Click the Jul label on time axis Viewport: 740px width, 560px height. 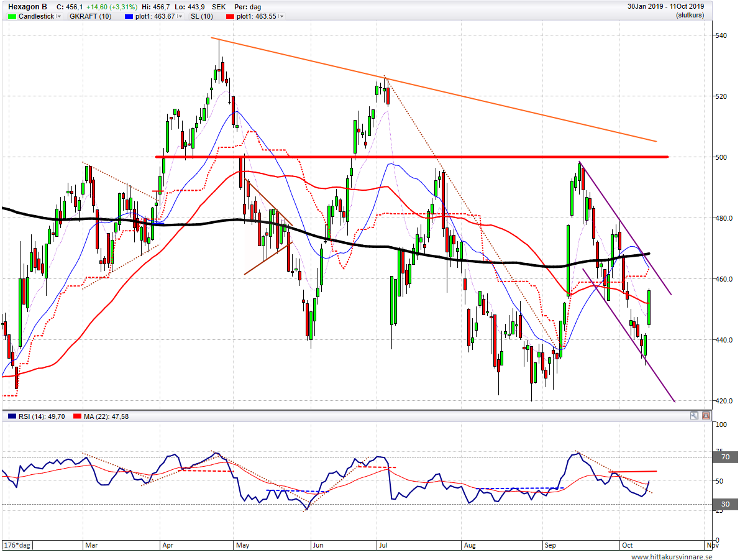[x=383, y=545]
